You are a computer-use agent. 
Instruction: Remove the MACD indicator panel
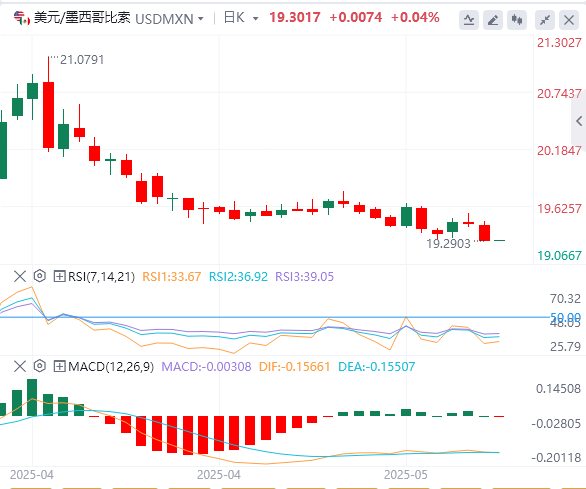tap(20, 366)
